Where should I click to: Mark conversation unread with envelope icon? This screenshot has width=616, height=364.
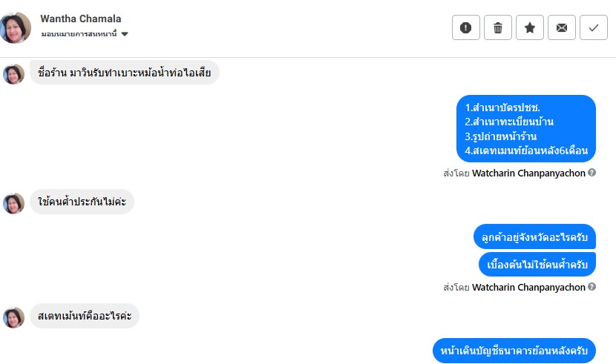click(562, 27)
